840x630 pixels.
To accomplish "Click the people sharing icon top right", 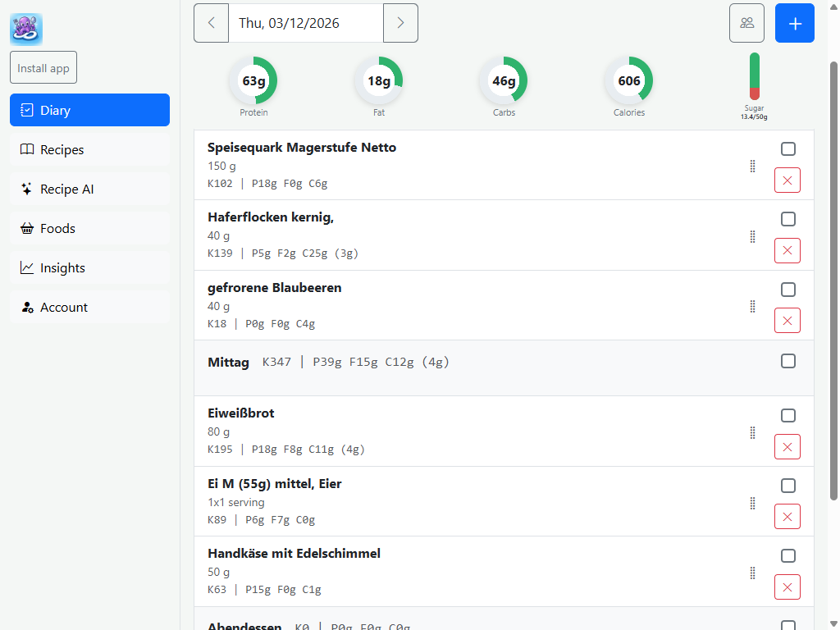I will click(746, 23).
